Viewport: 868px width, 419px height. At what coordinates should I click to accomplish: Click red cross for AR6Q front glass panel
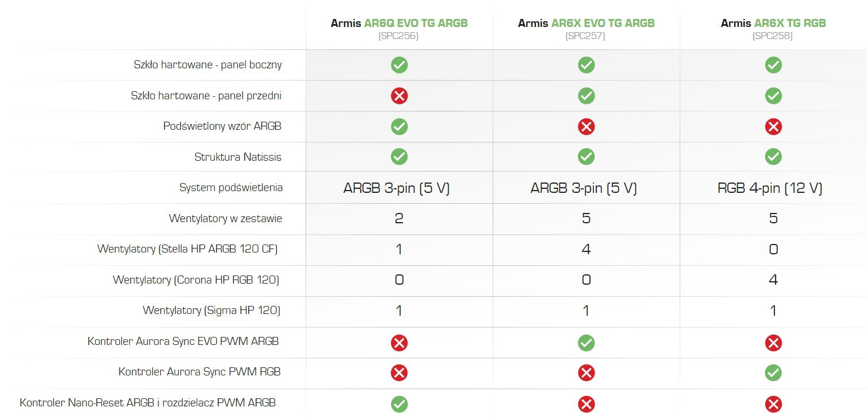pyautogui.click(x=399, y=95)
